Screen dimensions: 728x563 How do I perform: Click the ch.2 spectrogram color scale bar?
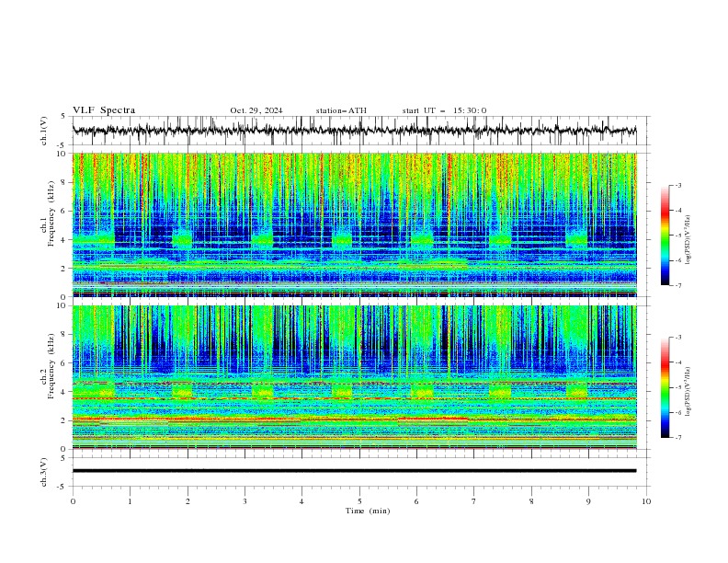tap(665, 387)
